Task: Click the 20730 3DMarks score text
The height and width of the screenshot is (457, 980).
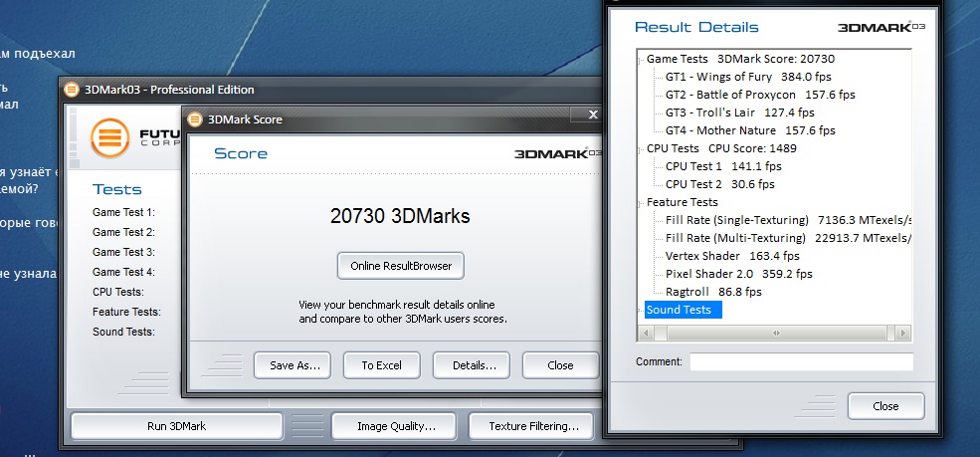Action: tap(400, 216)
